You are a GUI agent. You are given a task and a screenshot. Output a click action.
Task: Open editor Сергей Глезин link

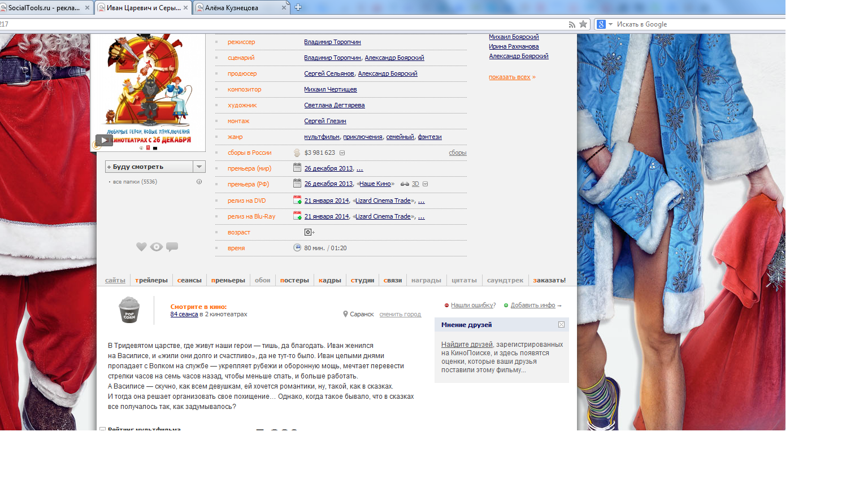[x=325, y=121]
